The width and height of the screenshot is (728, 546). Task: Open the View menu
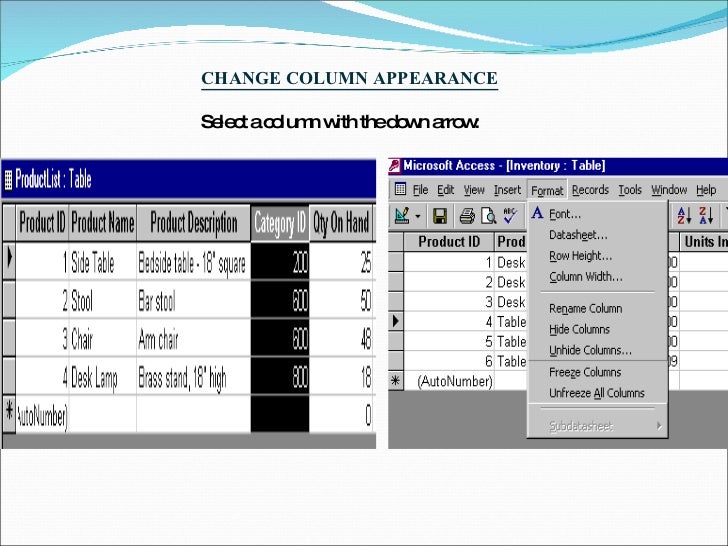tap(474, 190)
